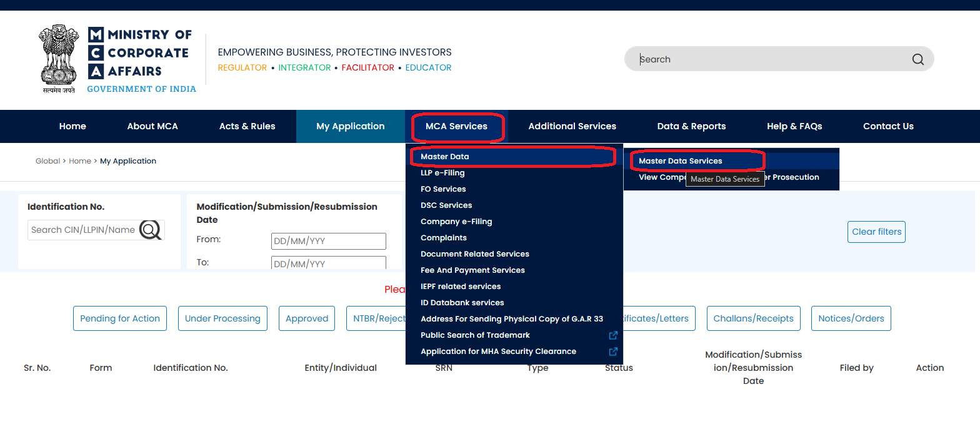The width and height of the screenshot is (980, 422).
Task: Click the Pending for Action filter button
Action: 120,318
